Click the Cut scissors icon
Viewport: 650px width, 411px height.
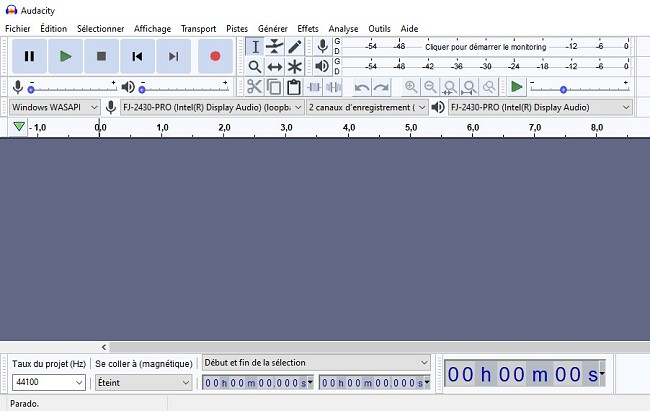pos(254,87)
